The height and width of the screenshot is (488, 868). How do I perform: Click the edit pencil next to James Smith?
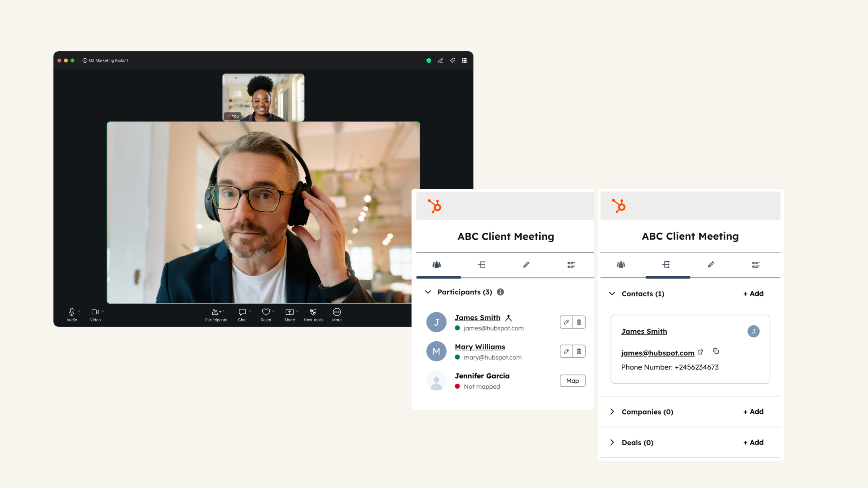click(566, 322)
